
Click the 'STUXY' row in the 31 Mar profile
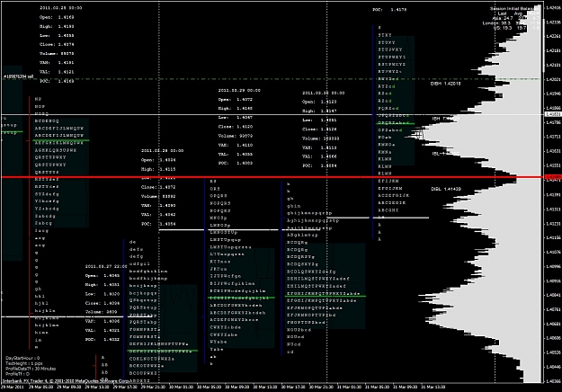tap(387, 42)
